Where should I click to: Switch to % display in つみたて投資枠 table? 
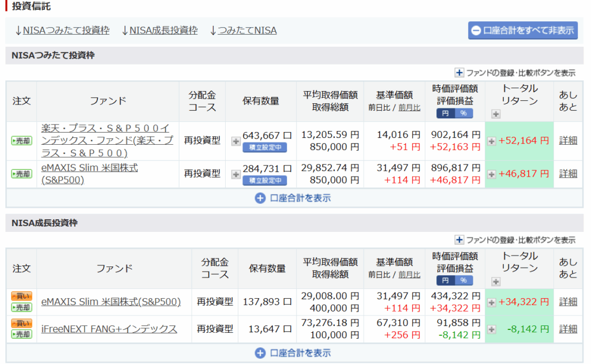click(x=463, y=114)
